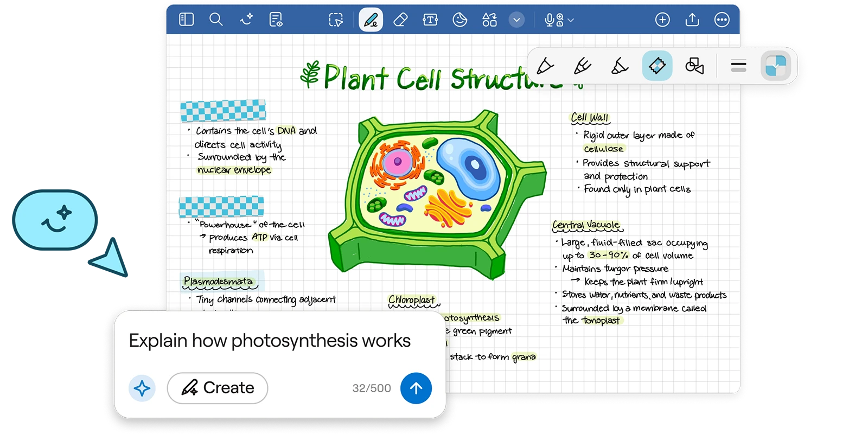Click the share export icon

(x=692, y=20)
